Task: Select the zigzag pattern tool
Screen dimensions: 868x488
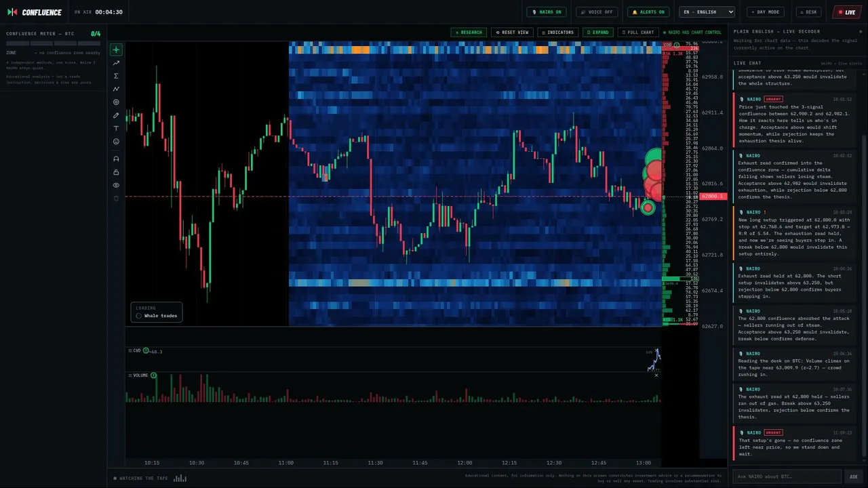Action: click(x=116, y=89)
